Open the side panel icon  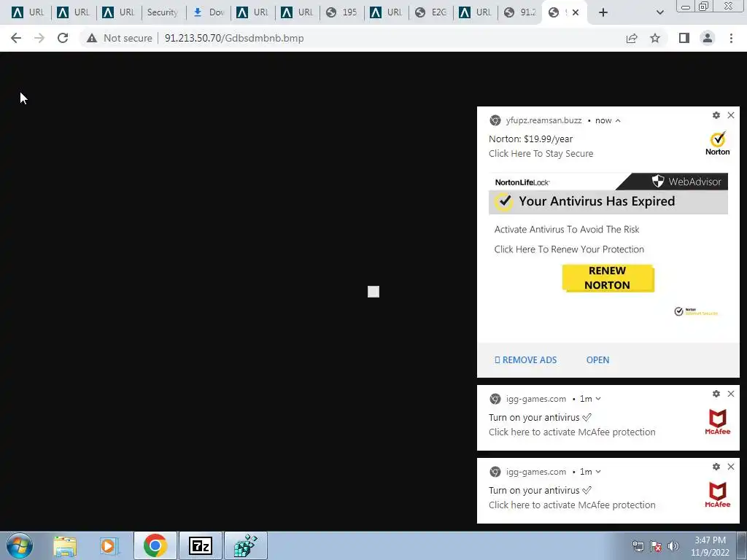pyautogui.click(x=684, y=38)
